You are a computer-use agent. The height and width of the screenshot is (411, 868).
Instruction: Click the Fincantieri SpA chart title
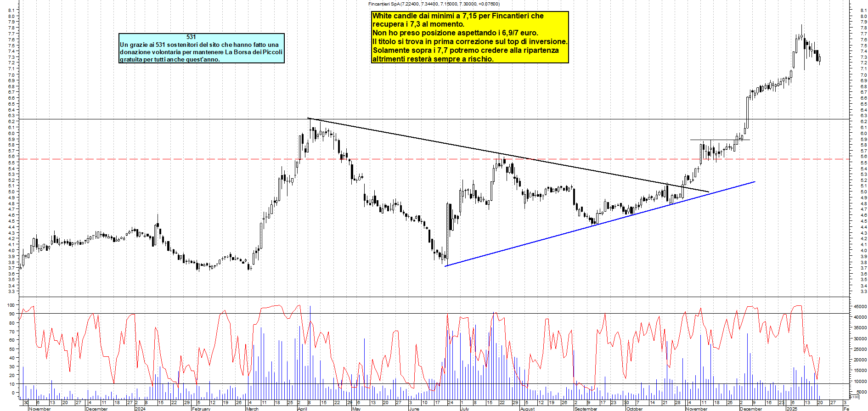pos(434,4)
